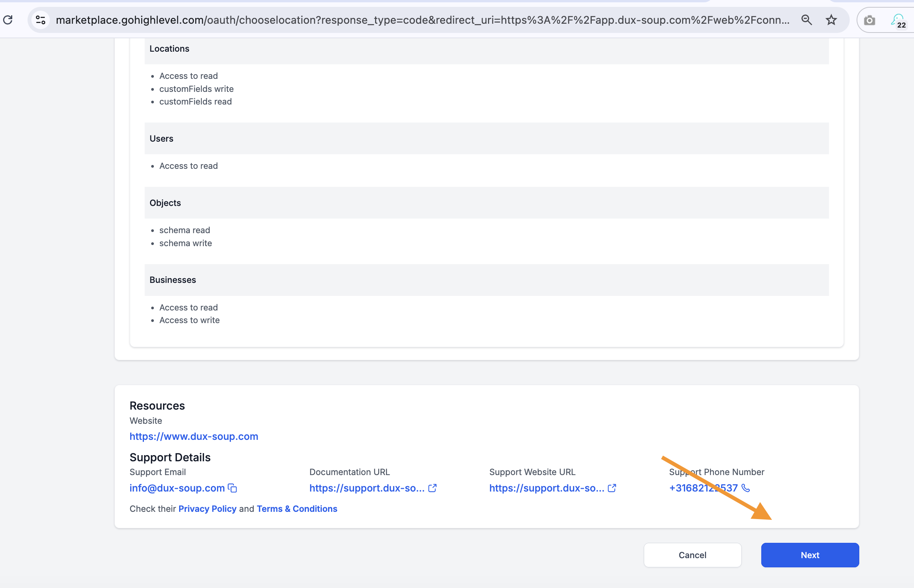Open the Privacy Policy link
Screen dimensions: 914x588
click(207, 509)
